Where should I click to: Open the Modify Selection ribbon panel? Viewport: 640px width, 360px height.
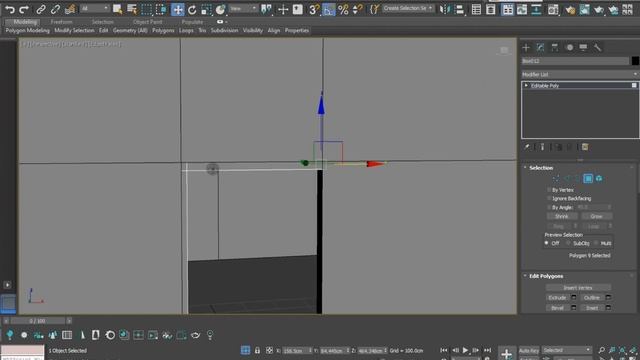pos(74,31)
